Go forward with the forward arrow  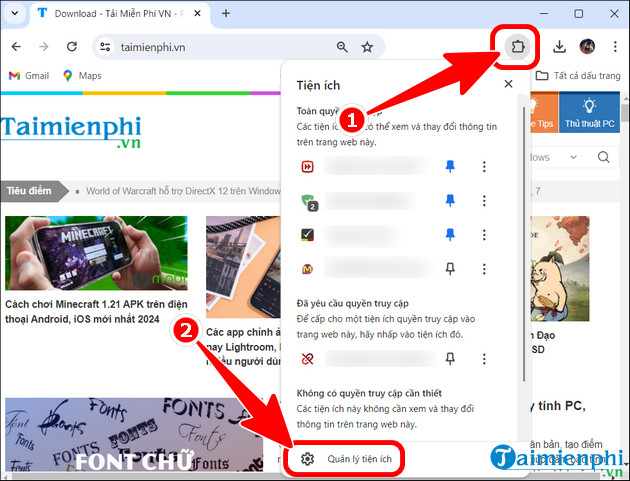pos(43,47)
